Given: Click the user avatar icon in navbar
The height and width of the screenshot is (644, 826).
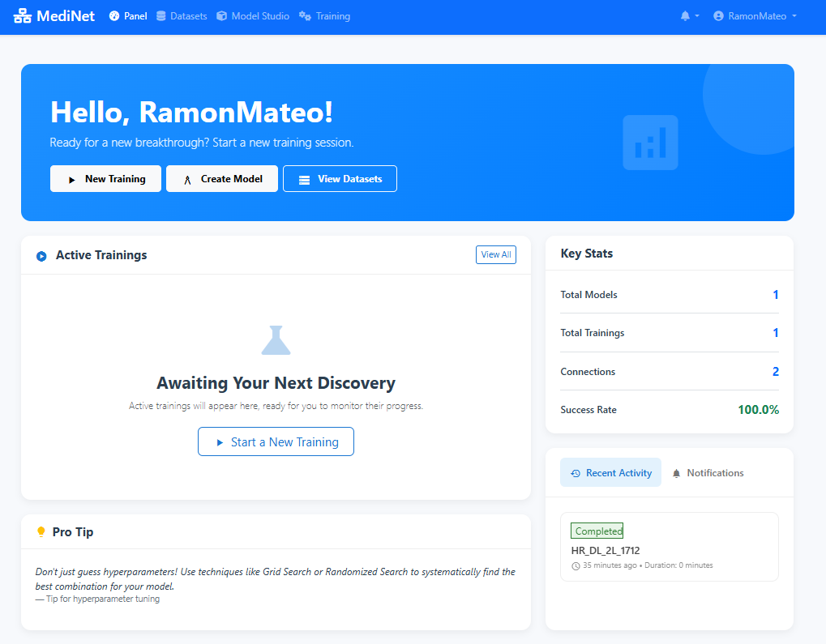Looking at the screenshot, I should point(718,16).
